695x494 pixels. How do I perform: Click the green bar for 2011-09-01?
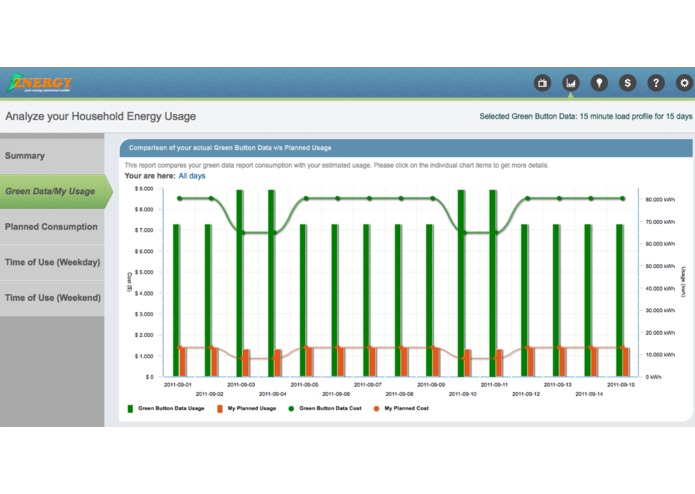tap(176, 300)
